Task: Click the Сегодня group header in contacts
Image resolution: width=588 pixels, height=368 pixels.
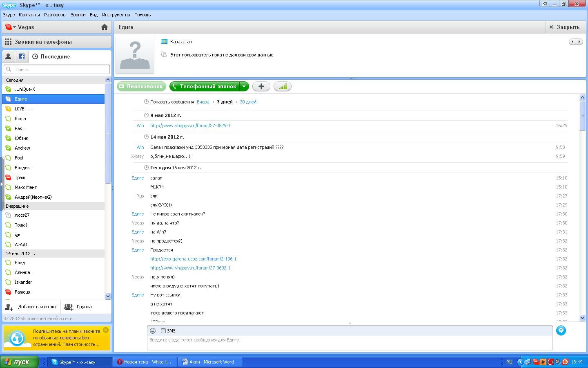Action: point(53,80)
